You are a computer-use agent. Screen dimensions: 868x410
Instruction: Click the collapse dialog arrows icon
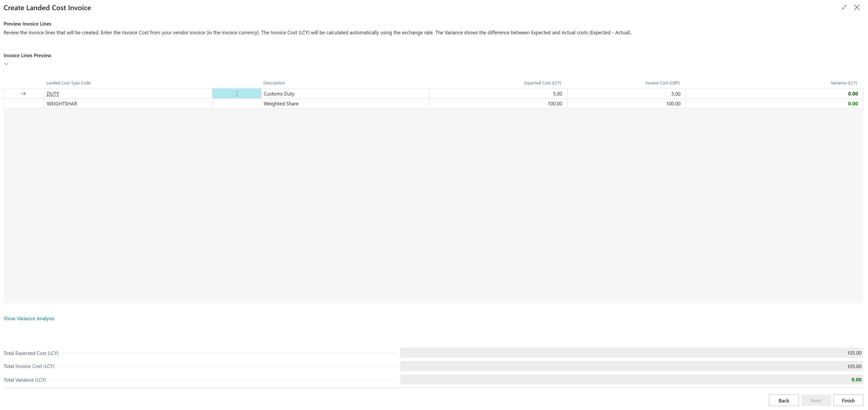(x=844, y=7)
